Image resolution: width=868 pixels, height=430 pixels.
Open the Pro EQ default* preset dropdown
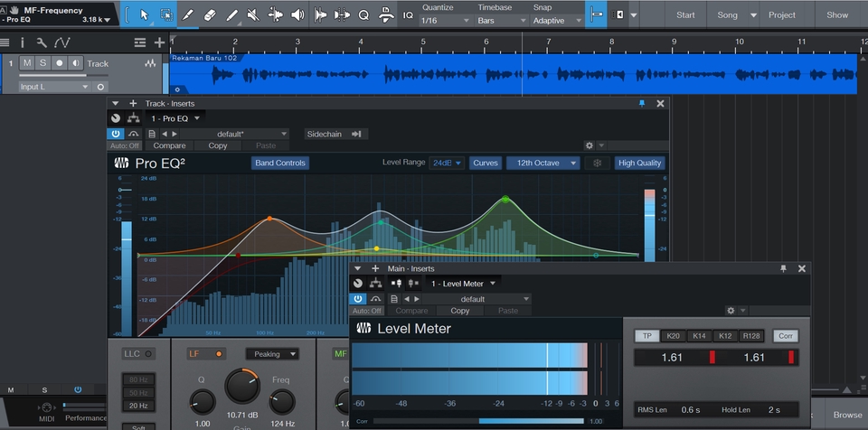pos(234,134)
